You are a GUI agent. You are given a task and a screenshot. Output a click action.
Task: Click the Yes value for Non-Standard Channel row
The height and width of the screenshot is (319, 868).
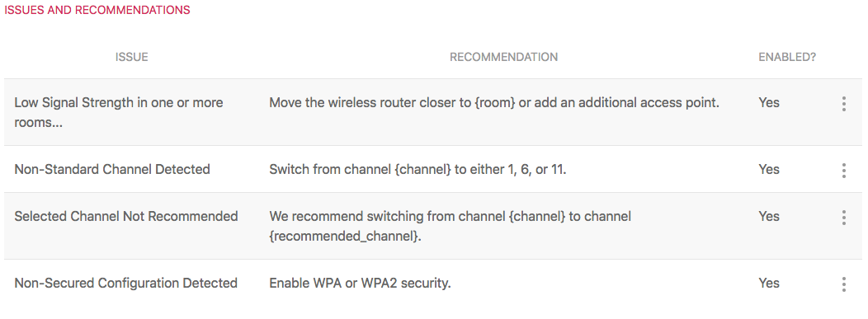pyautogui.click(x=769, y=169)
